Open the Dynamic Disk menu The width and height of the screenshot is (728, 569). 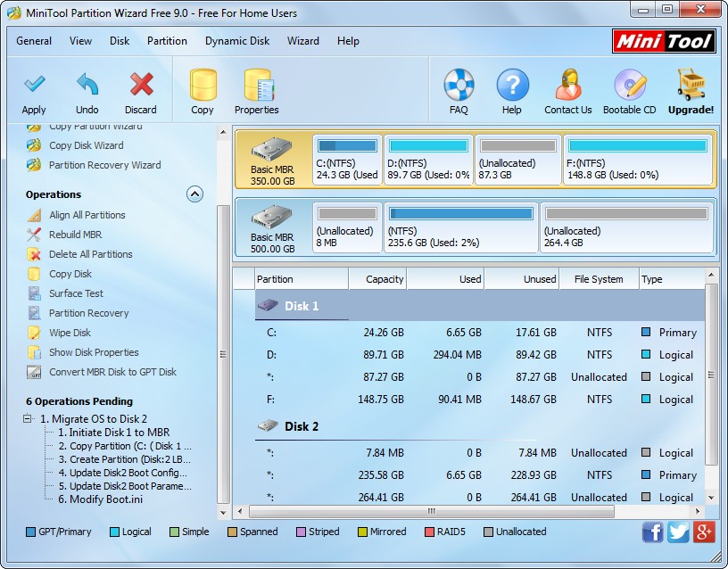pyautogui.click(x=237, y=41)
